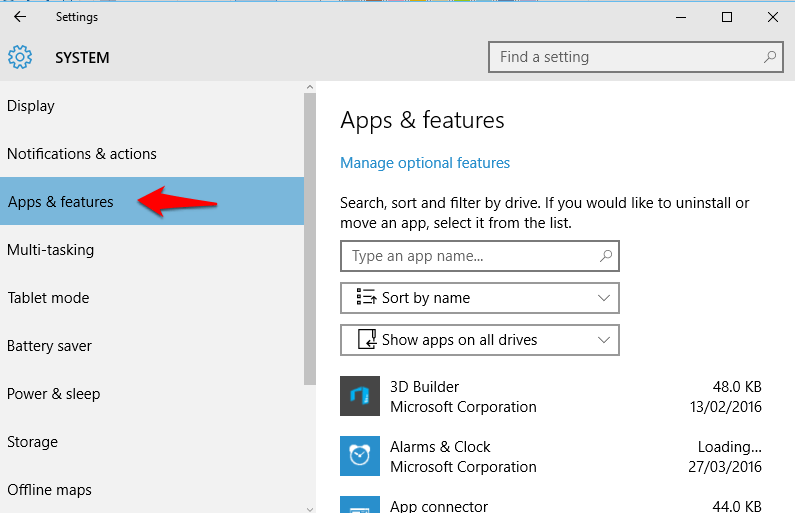Click the magnifier in Find a setting

tap(770, 57)
